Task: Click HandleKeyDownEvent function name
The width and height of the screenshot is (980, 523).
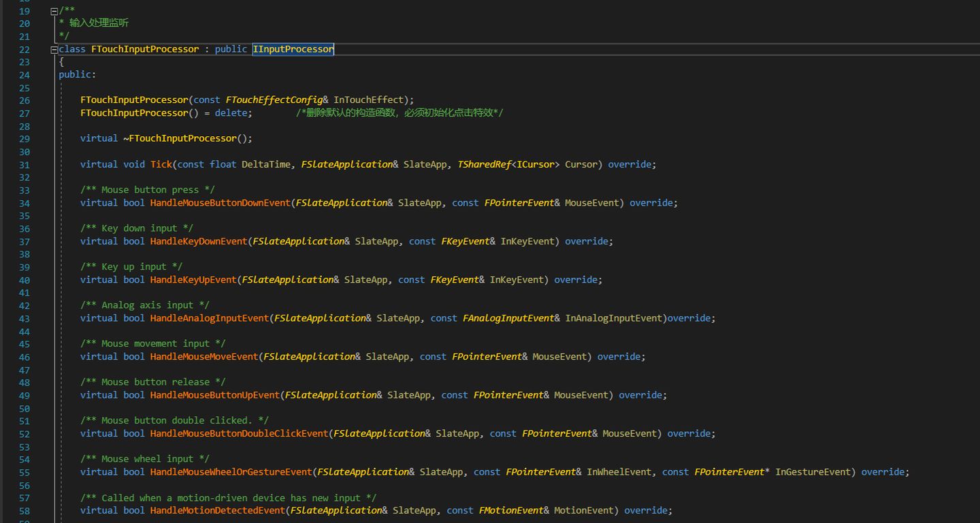Action: [199, 241]
